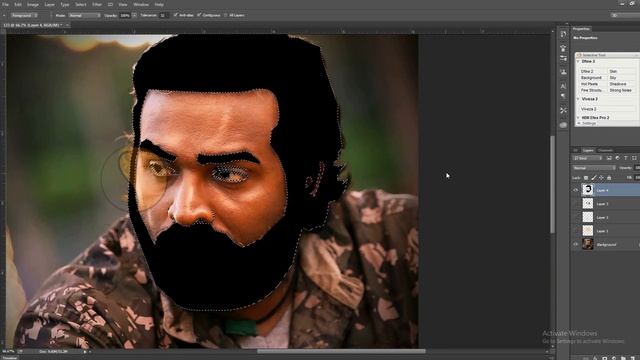Click the options bar Opacity percentage field
This screenshot has width=640, height=360.
[x=125, y=15]
